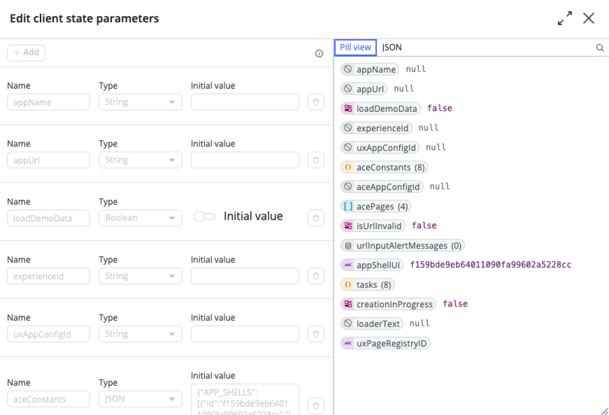609x415 pixels.
Task: Open the Type dropdown for uxAppConfigId
Action: click(140, 334)
